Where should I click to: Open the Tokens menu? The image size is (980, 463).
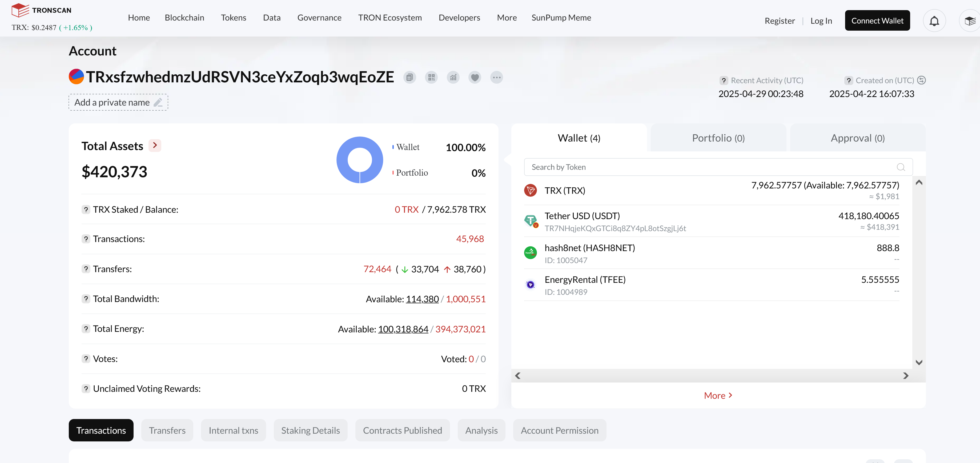click(234, 18)
